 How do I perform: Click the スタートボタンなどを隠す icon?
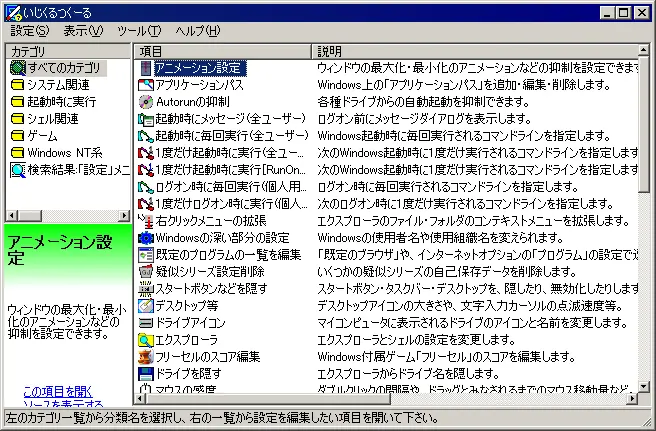[146, 289]
